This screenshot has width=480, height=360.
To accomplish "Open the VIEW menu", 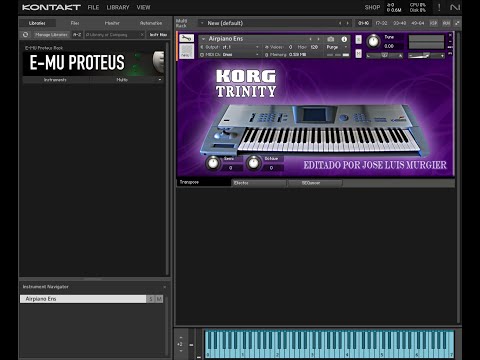I will pos(143,7).
